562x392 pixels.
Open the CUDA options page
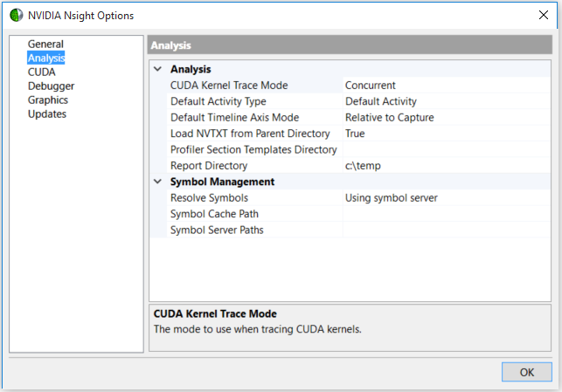(x=42, y=72)
